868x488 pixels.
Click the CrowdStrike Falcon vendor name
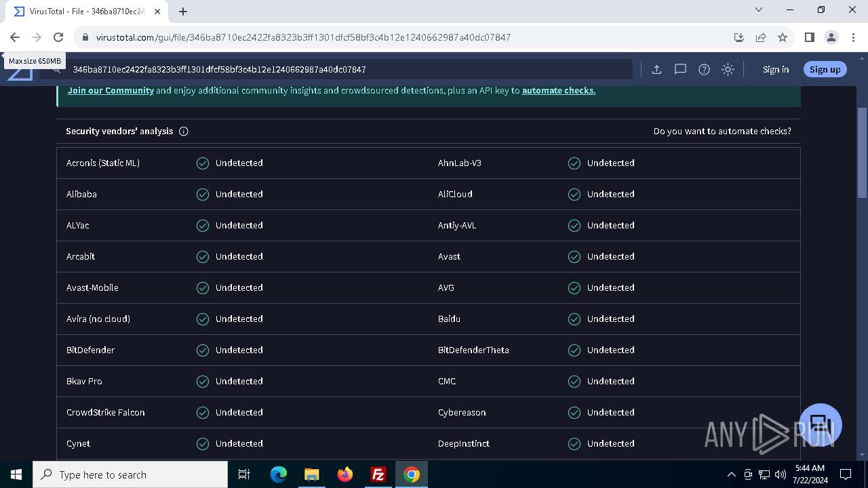pyautogui.click(x=106, y=412)
